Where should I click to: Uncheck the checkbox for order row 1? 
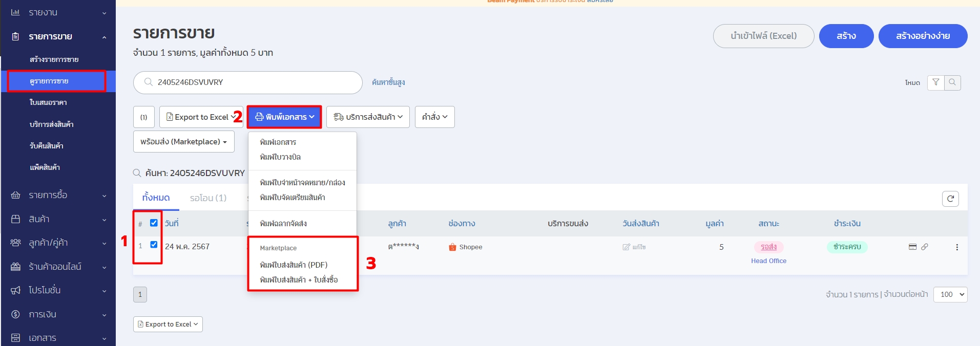(x=154, y=245)
